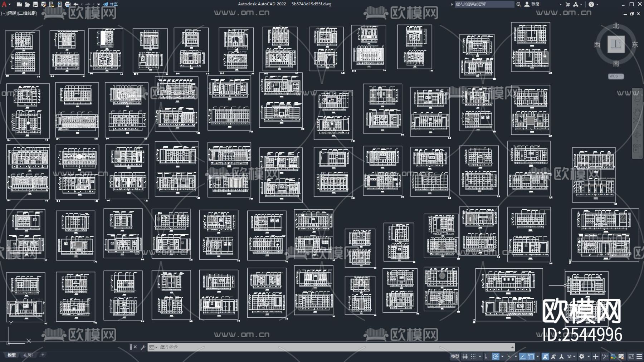This screenshot has width=644, height=362.
Task: Open the undo history dropdown arrow
Action: [82, 4]
